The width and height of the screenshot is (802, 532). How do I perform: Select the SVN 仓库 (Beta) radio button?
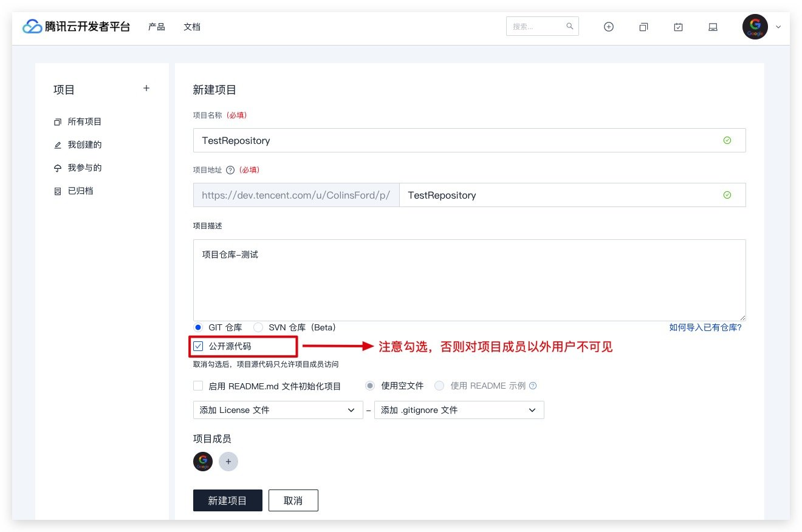tap(258, 327)
